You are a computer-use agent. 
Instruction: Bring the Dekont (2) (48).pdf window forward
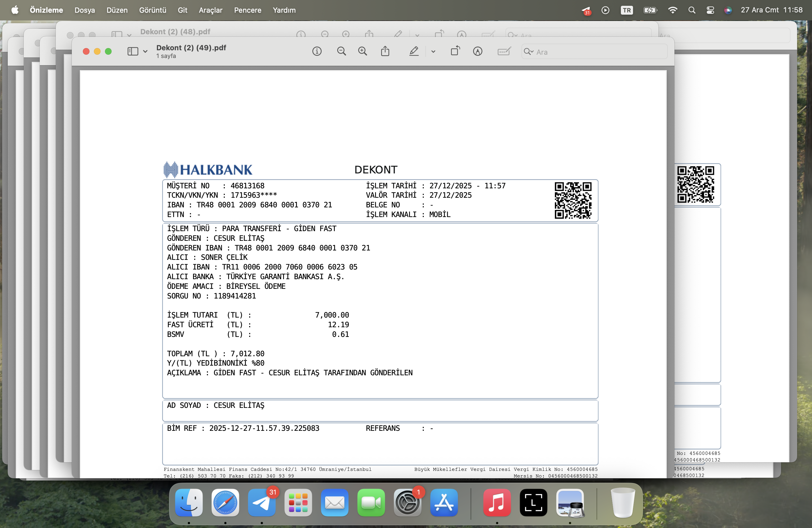175,32
